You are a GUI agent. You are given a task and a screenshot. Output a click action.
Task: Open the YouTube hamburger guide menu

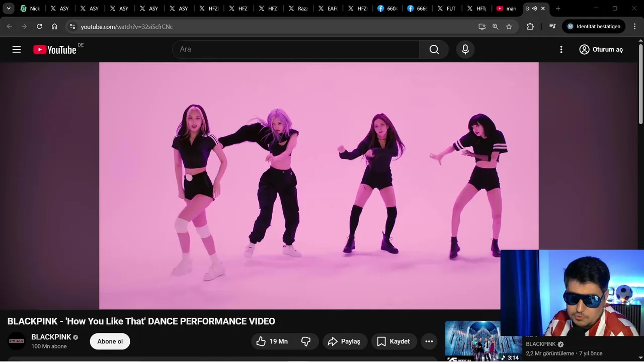pos(17,49)
